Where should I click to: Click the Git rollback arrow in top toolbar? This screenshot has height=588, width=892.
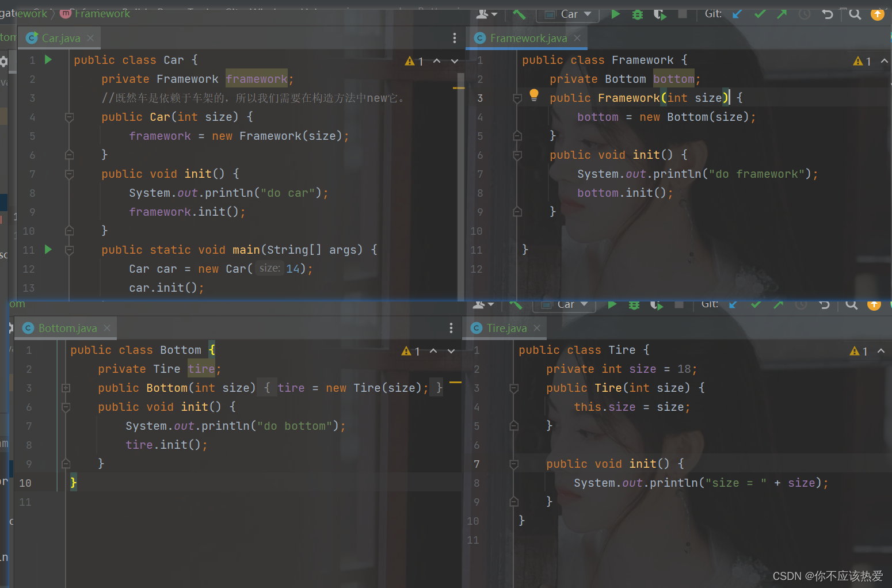coord(827,14)
